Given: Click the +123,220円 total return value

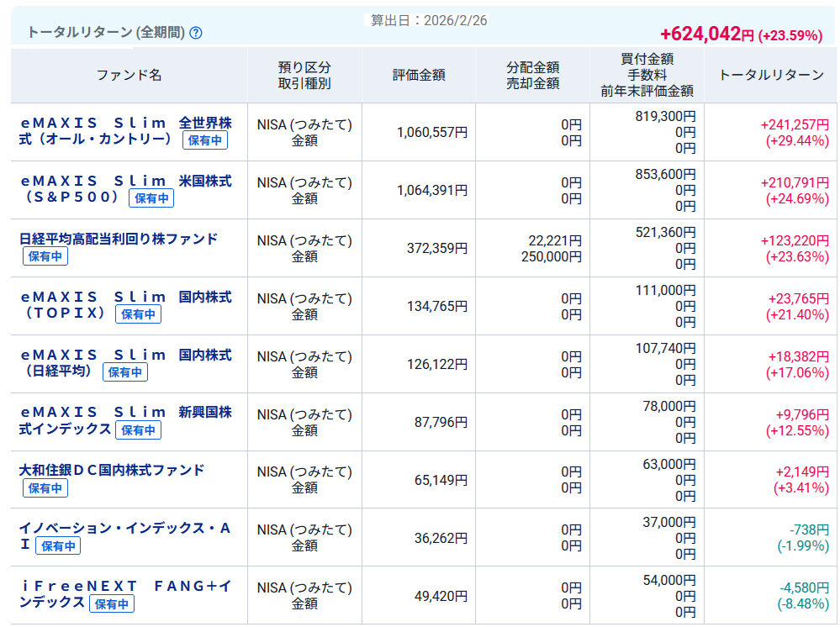Looking at the screenshot, I should coord(795,240).
